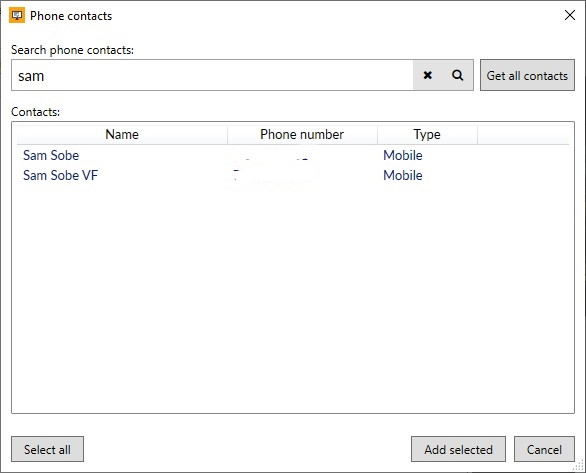Click phone number cell of Sam Sobe VF
Viewport: 586px width, 473px height.
(x=302, y=176)
